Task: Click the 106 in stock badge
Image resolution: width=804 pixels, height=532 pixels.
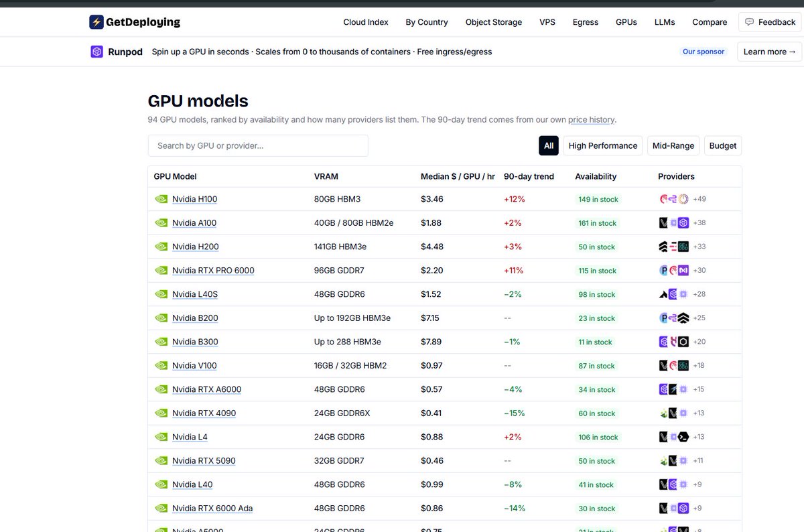Action: (x=598, y=437)
